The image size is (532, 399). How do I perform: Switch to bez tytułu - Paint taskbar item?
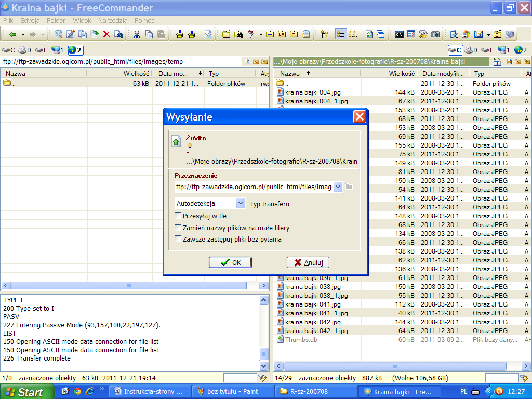tap(232, 392)
